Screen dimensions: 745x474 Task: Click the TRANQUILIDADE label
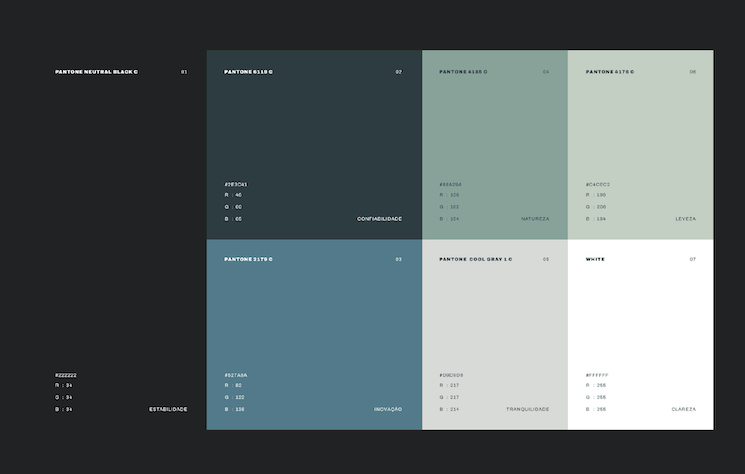tap(527, 409)
